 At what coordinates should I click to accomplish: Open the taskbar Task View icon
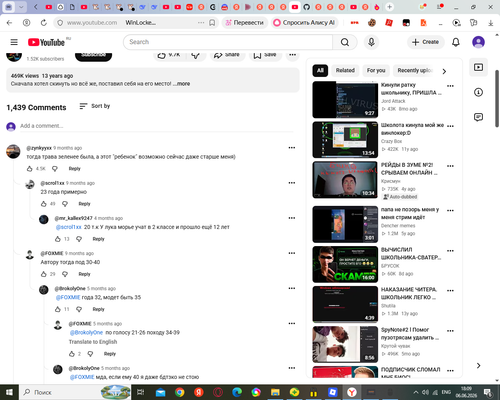click(141, 392)
